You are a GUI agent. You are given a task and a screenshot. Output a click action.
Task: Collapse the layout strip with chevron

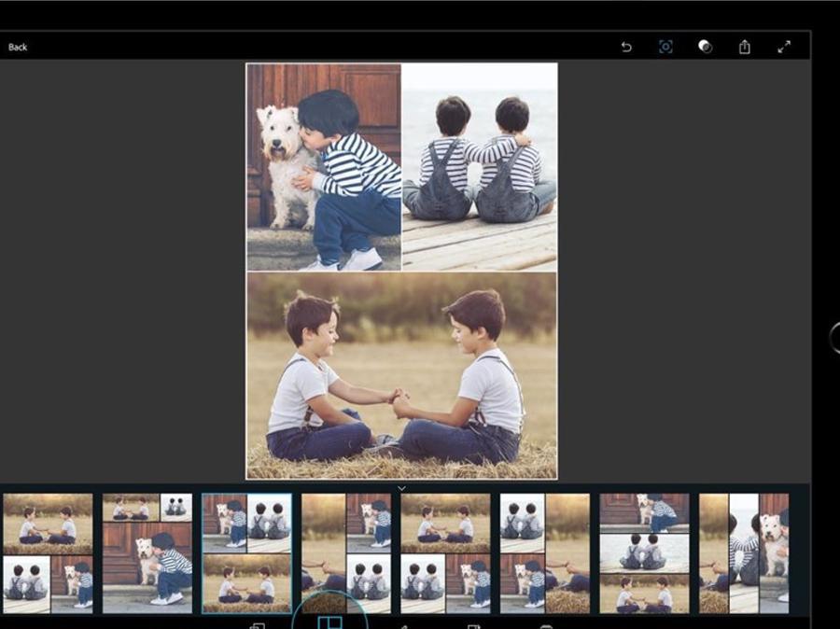[x=401, y=488]
